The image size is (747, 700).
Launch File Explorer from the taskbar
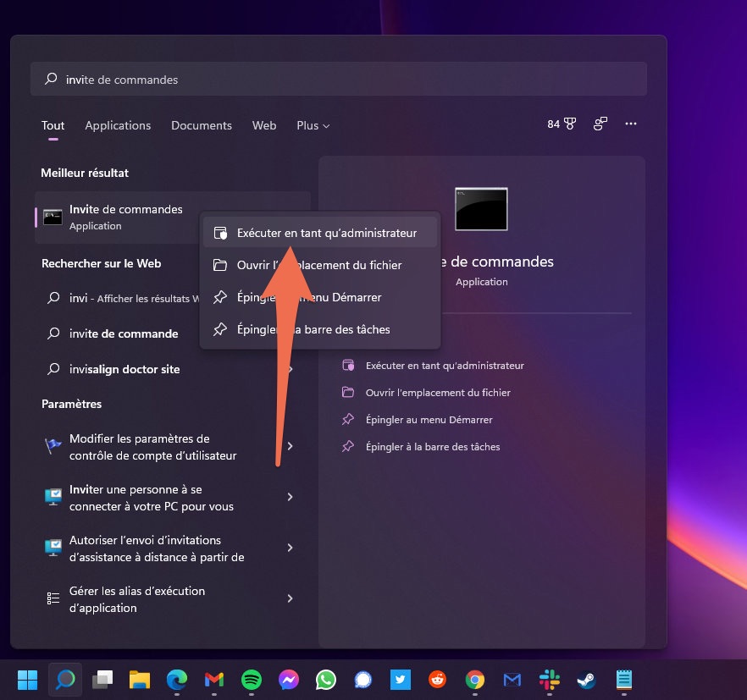pyautogui.click(x=140, y=680)
